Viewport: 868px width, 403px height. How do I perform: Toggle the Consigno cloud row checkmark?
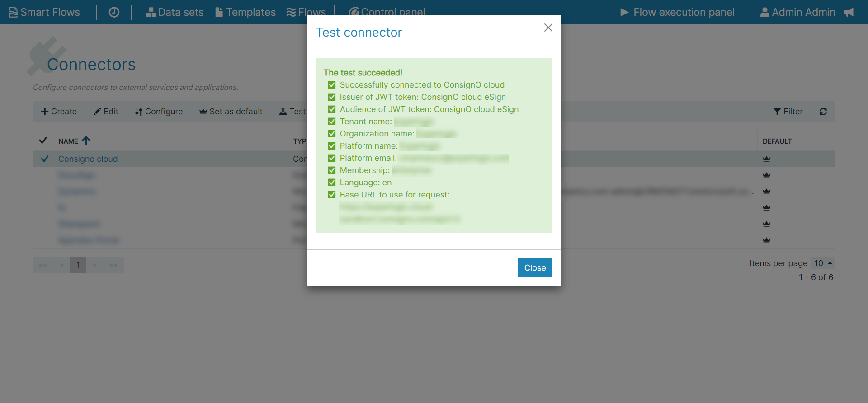[x=45, y=159]
